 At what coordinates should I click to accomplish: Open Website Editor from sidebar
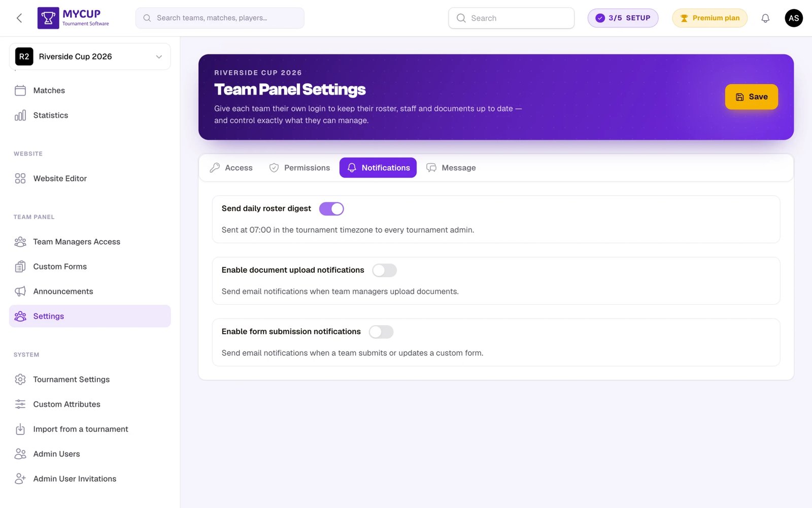coord(90,178)
